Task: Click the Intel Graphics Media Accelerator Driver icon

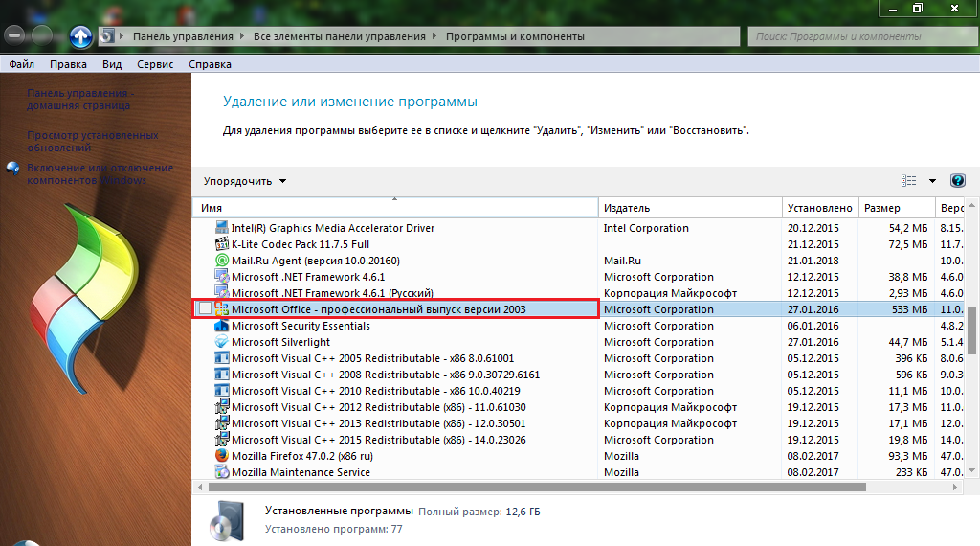Action: coord(221,228)
